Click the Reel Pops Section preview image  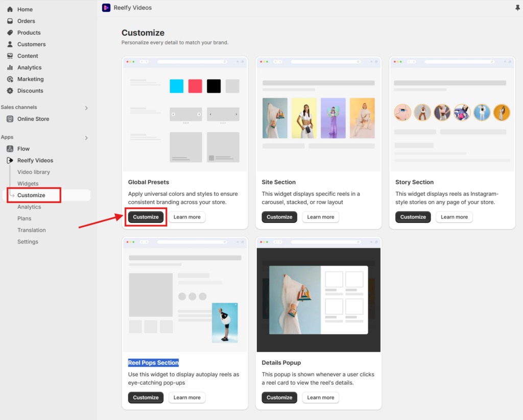coord(185,295)
